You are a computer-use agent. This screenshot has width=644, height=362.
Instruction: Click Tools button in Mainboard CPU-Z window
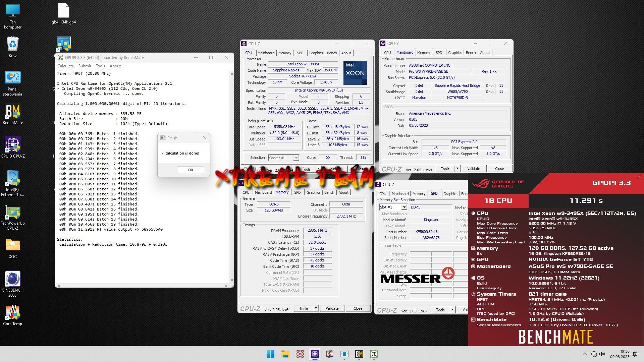tap(445, 169)
